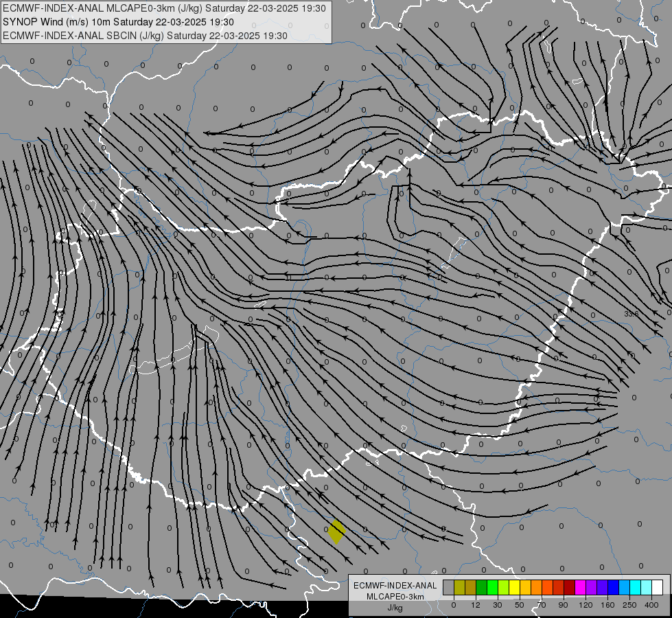
Task: Click the 70 tick label in legend
Action: coord(542,605)
